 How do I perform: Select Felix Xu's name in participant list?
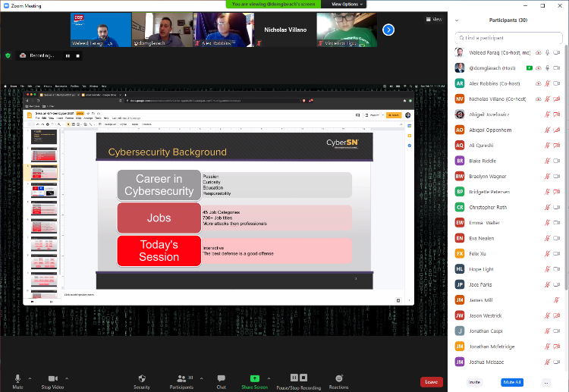477,254
